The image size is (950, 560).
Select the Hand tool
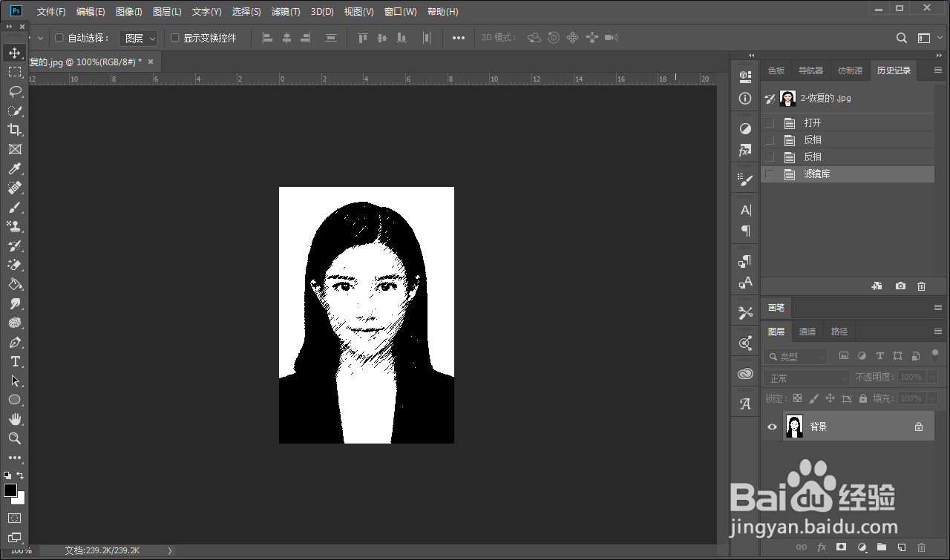15,419
